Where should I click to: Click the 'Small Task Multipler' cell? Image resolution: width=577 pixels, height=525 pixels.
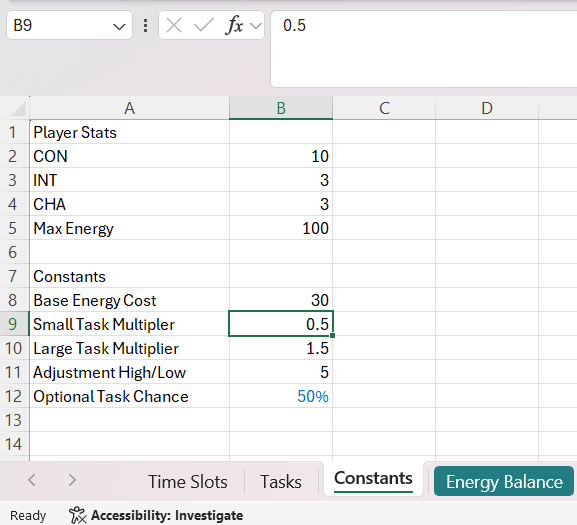(x=130, y=324)
